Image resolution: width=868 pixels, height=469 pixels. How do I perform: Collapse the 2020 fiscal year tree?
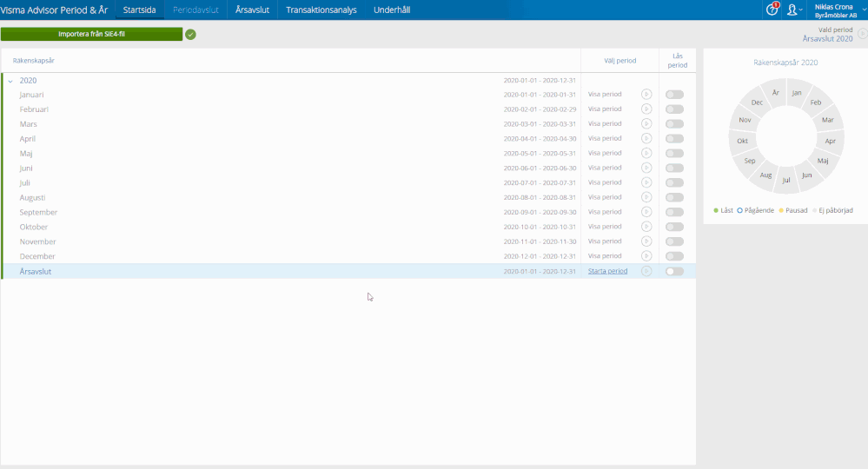10,81
